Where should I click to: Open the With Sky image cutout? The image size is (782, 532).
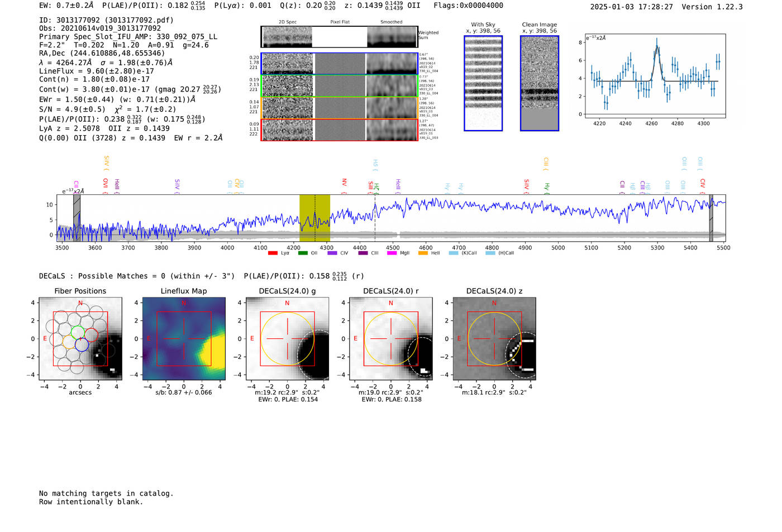click(483, 83)
